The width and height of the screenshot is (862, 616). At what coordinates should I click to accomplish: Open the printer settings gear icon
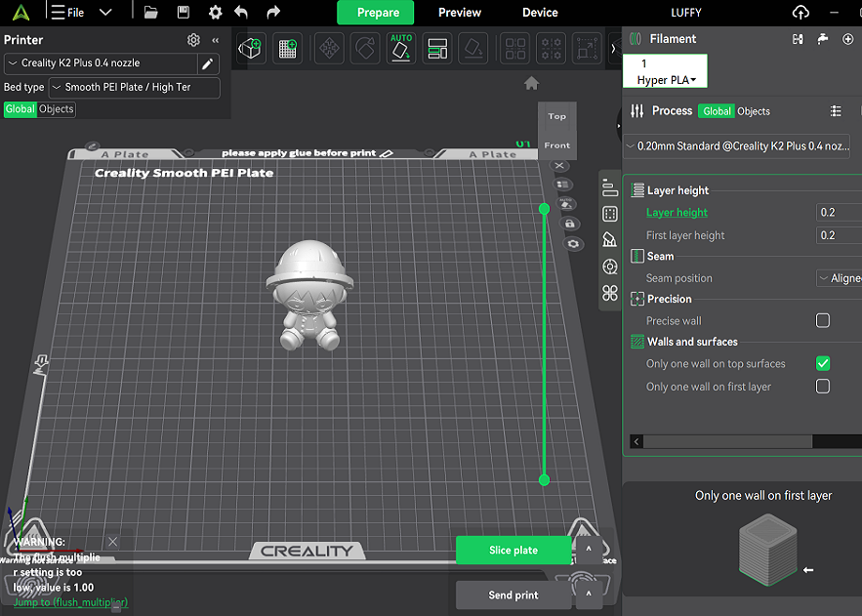(x=193, y=40)
